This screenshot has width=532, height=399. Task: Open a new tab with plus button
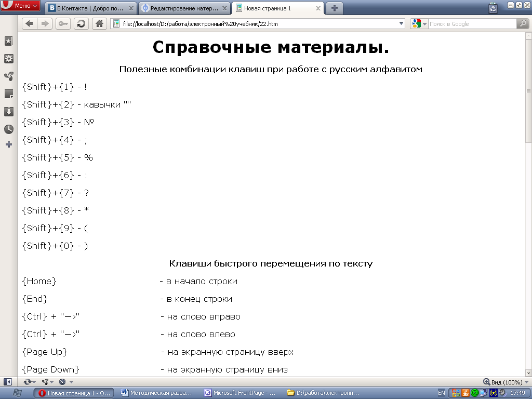pyautogui.click(x=335, y=8)
